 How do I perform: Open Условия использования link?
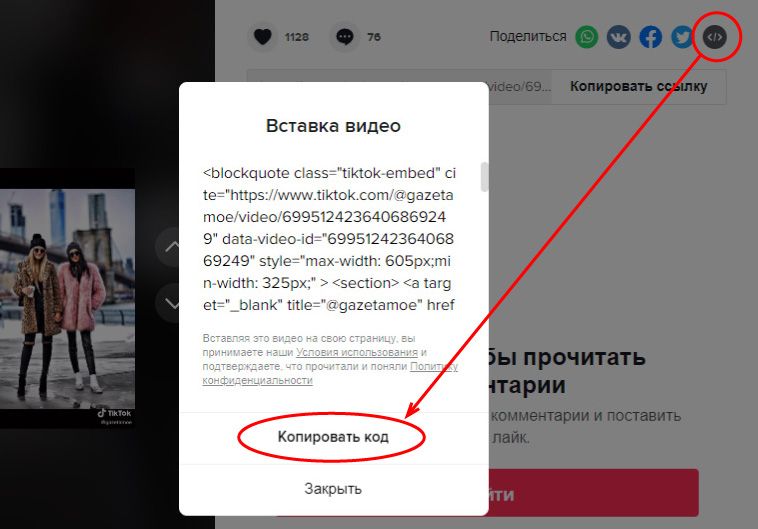click(357, 353)
